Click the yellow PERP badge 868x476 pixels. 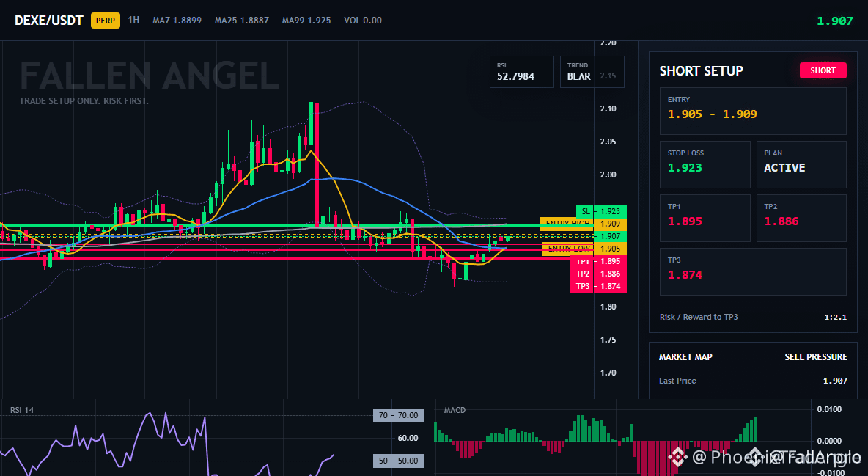[x=105, y=21]
